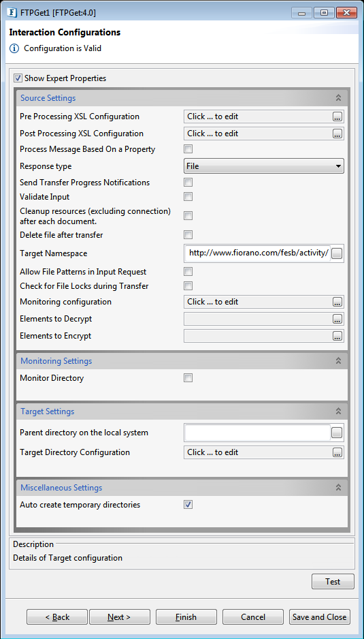Click Target Namespace browse button
The height and width of the screenshot is (639, 364).
click(x=337, y=253)
